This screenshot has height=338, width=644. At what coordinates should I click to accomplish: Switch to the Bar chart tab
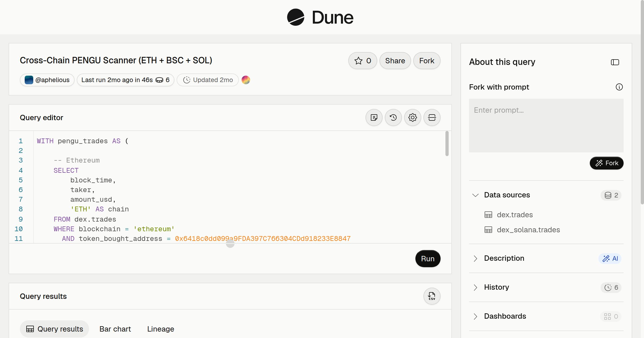(x=115, y=329)
